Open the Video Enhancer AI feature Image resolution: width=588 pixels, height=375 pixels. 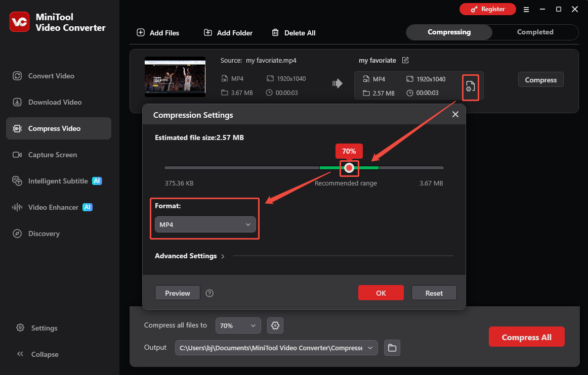pos(59,207)
